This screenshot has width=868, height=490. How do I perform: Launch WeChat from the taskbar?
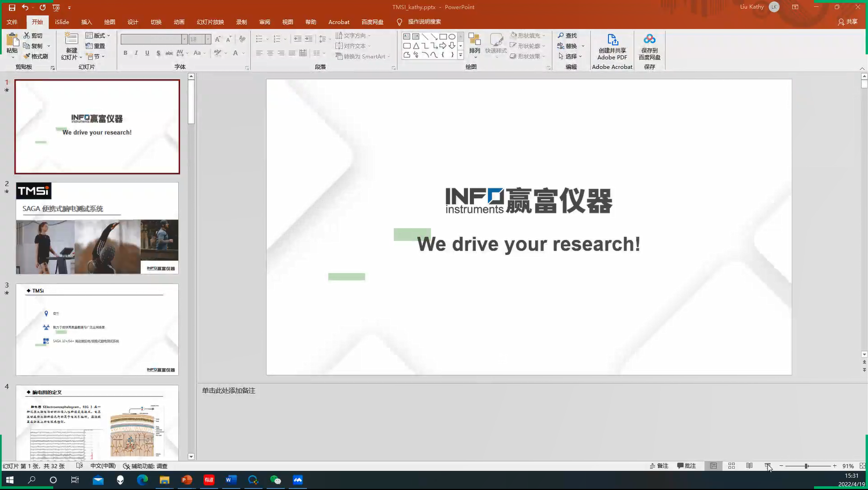pyautogui.click(x=275, y=480)
